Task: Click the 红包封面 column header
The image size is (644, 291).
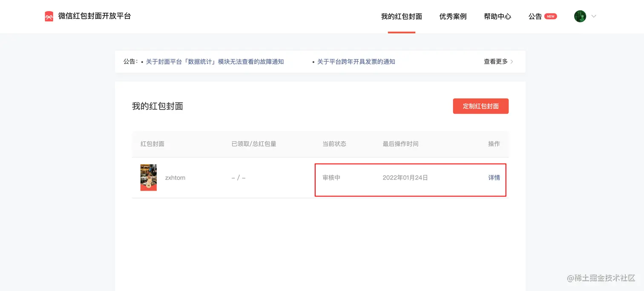Action: tap(152, 144)
